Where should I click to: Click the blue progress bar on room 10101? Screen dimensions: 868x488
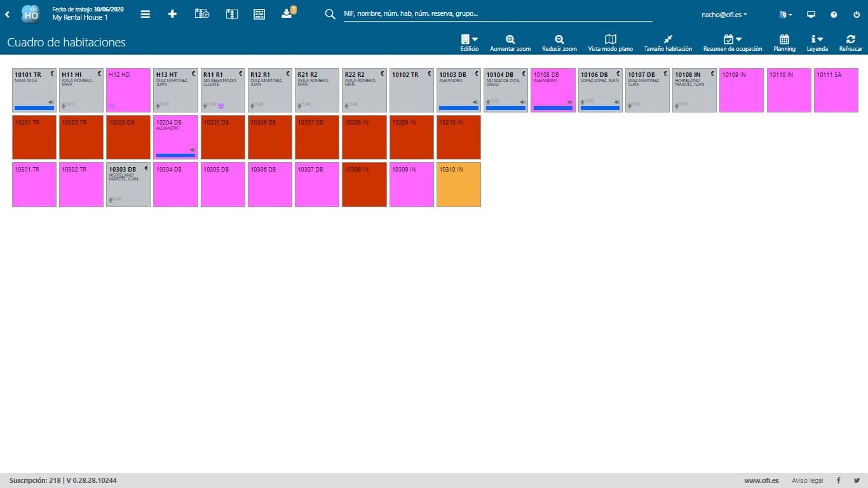click(34, 108)
